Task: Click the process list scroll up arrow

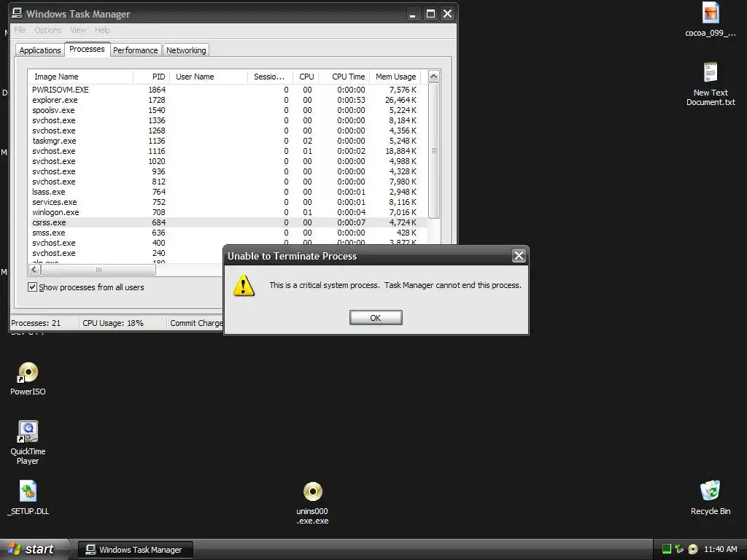Action: pyautogui.click(x=433, y=76)
